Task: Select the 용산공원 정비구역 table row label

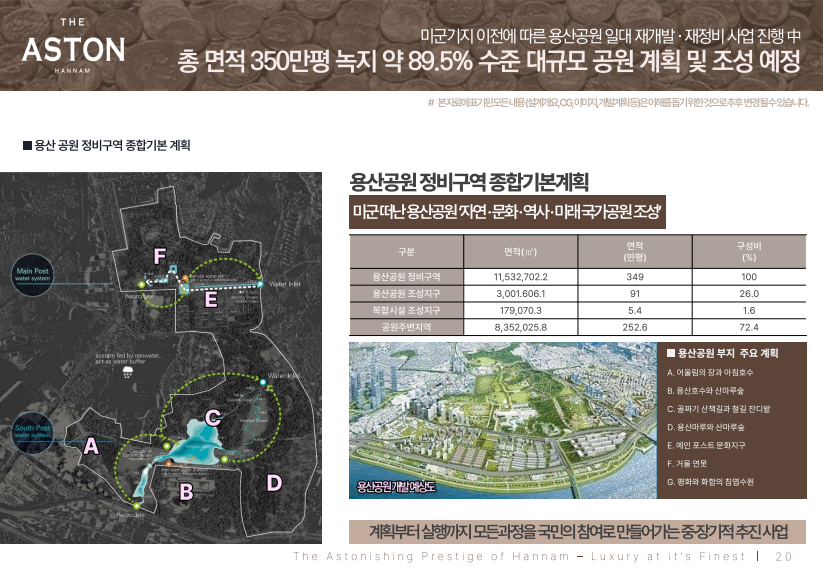Action: coord(406,275)
